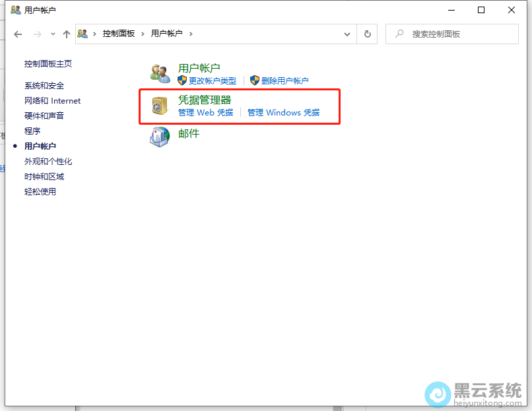Expand chevron after 用户帐户 in breadcrumb
Image resolution: width=532 pixels, height=411 pixels.
point(191,34)
